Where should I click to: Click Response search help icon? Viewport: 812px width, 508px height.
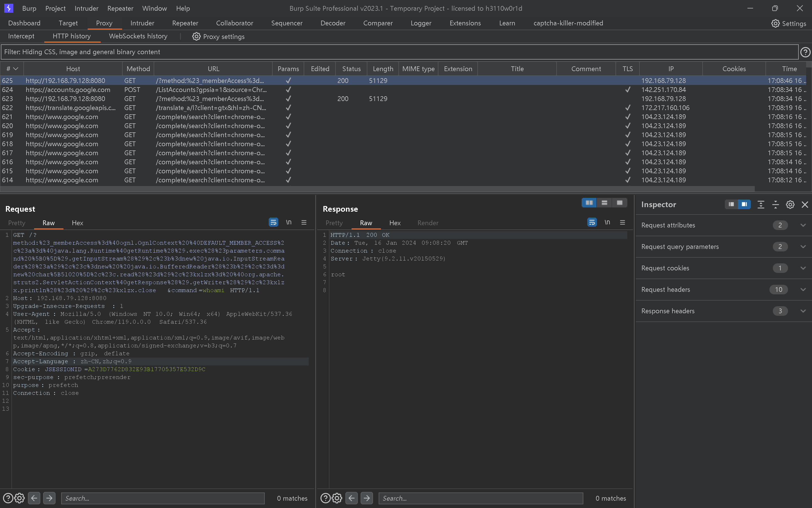(325, 498)
